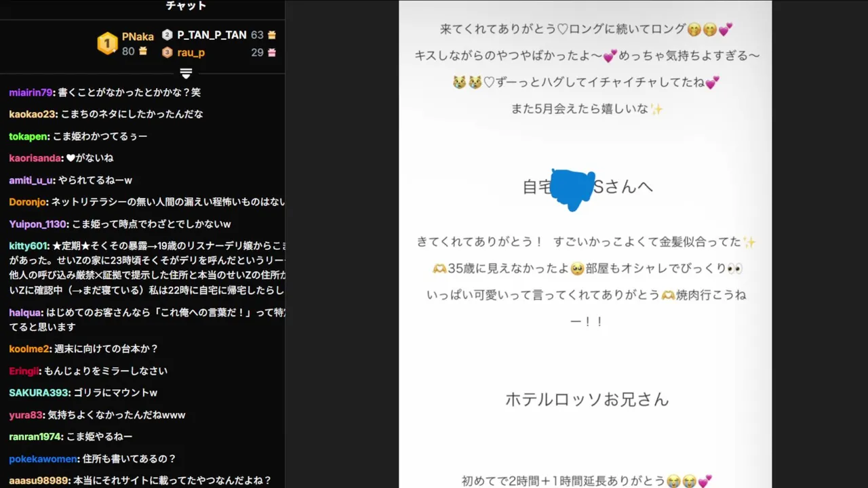The width and height of the screenshot is (868, 488).
Task: Click username kaorisanda in chat
Action: pyautogui.click(x=35, y=158)
